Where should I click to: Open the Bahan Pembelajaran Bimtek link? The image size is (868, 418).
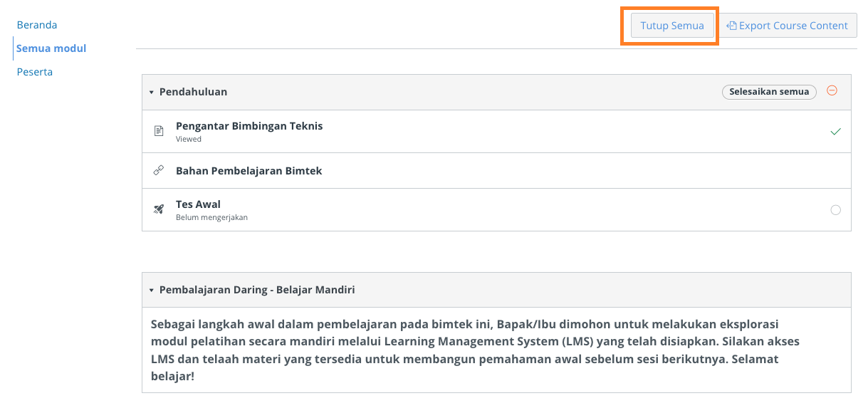point(249,171)
